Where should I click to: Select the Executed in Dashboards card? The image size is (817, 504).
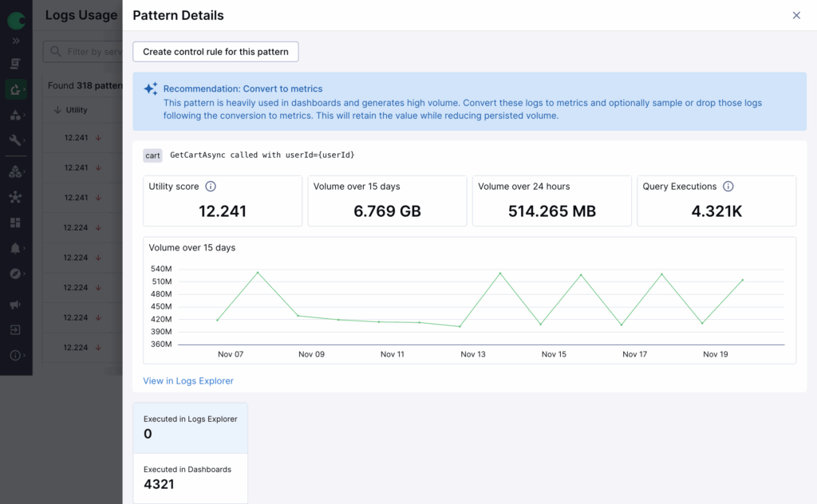coord(190,476)
